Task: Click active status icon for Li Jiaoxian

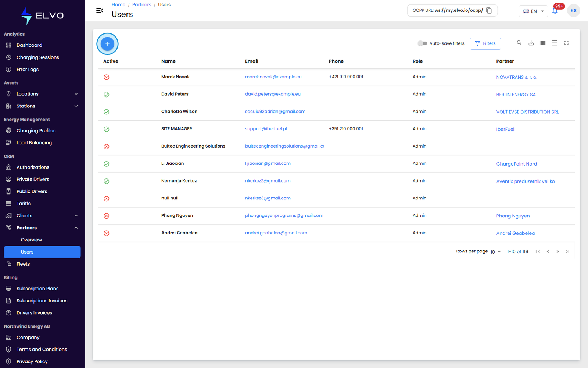Action: click(107, 164)
